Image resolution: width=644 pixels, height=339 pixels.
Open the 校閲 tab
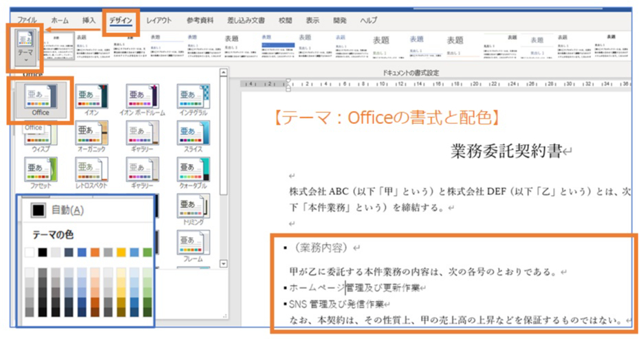tap(286, 20)
